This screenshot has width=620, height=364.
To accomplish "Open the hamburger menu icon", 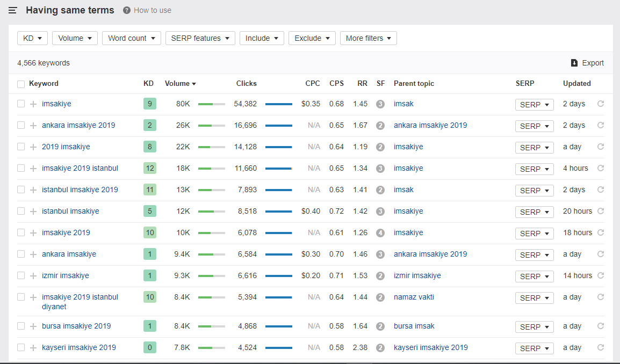I will (x=13, y=10).
